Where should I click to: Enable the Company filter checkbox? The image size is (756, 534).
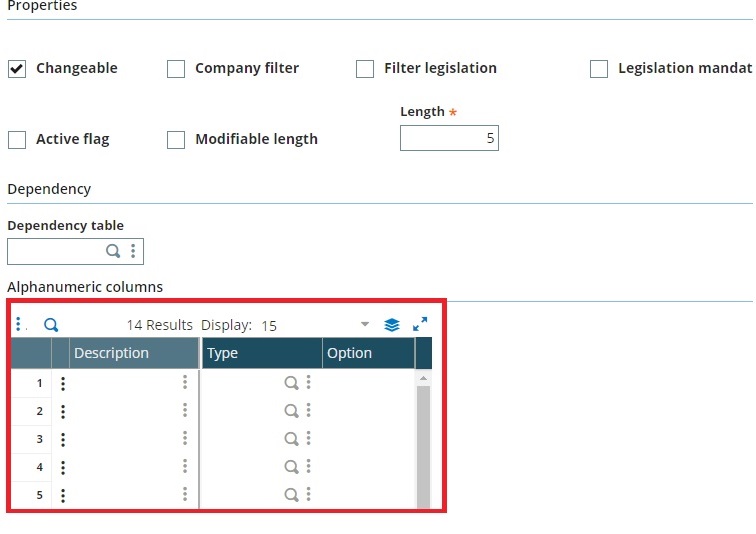tap(176, 69)
